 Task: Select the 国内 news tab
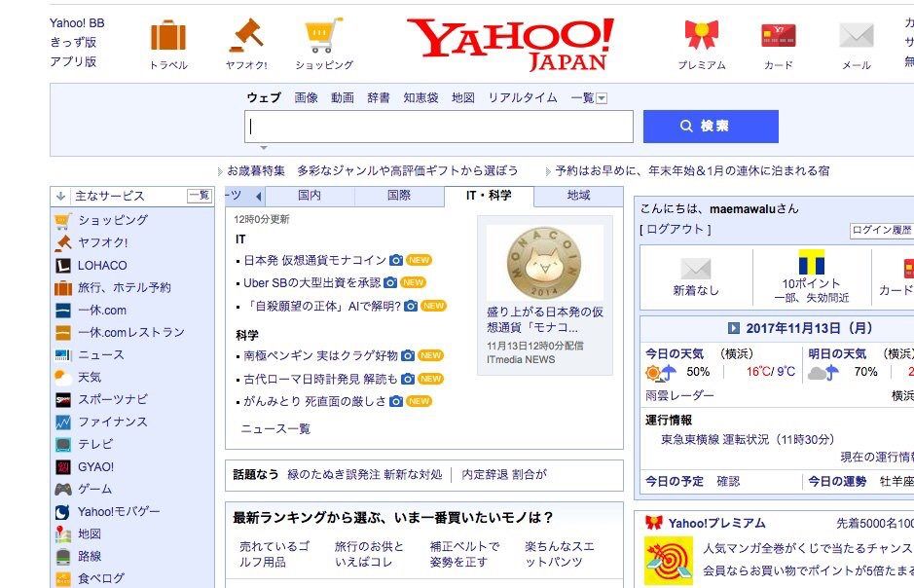310,196
